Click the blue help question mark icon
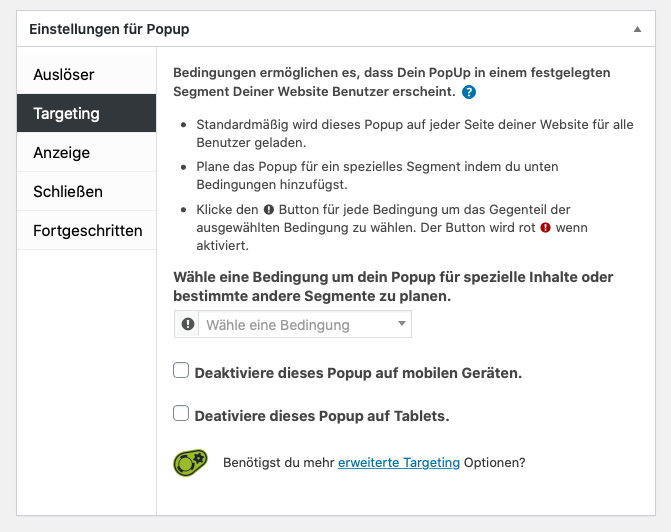671x532 pixels. (x=469, y=92)
